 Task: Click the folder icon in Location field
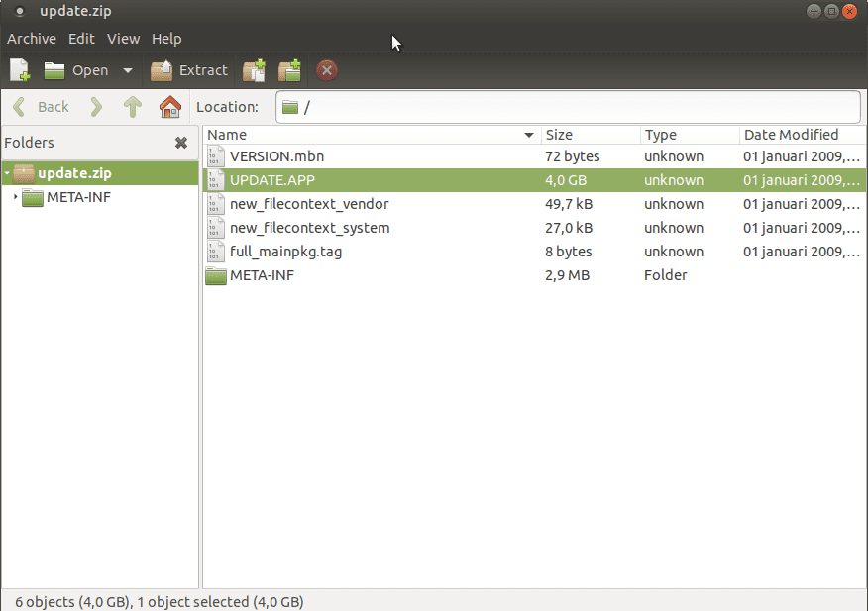[x=290, y=107]
